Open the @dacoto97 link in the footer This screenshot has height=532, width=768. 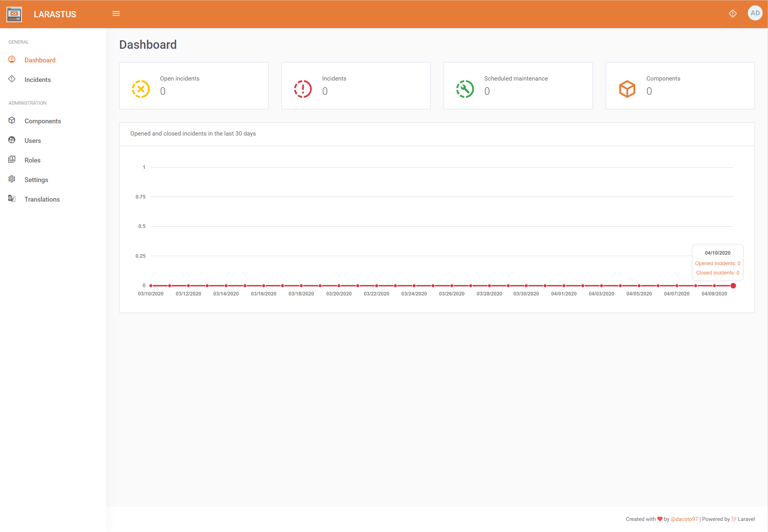click(684, 519)
